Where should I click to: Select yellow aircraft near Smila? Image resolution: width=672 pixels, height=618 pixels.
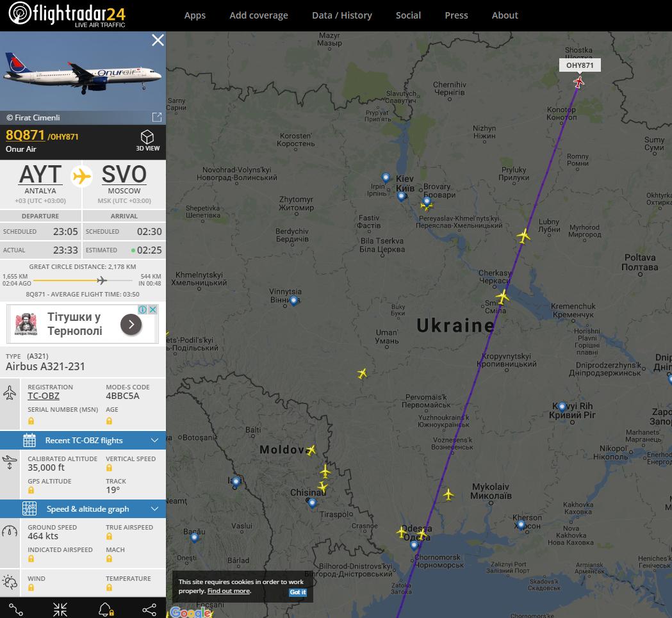pyautogui.click(x=502, y=296)
